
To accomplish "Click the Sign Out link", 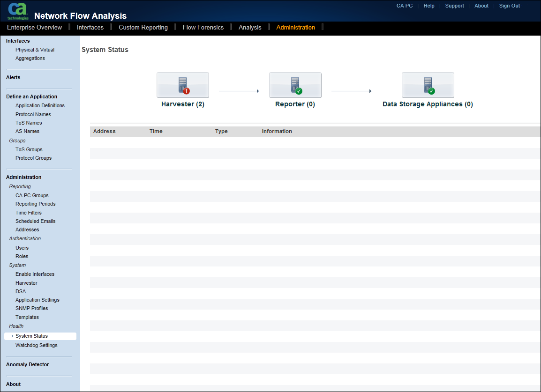I will (x=509, y=6).
